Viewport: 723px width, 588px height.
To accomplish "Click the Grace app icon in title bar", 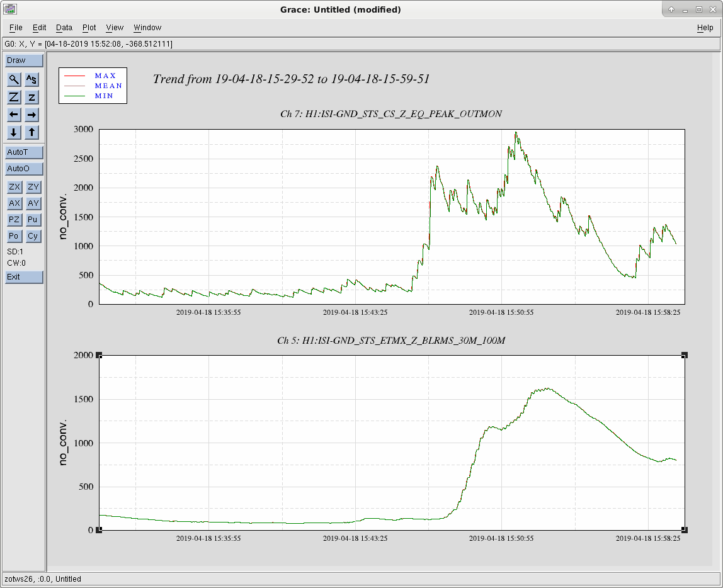I will pos(10,9).
